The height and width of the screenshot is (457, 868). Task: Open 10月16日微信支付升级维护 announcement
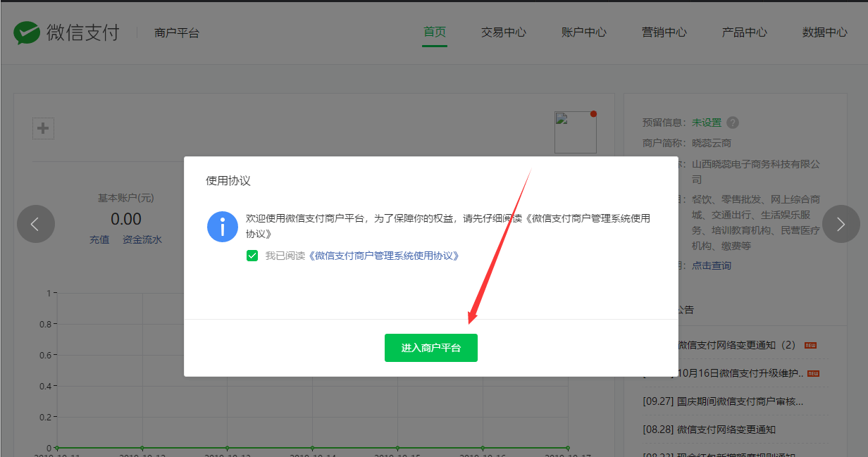pyautogui.click(x=740, y=373)
